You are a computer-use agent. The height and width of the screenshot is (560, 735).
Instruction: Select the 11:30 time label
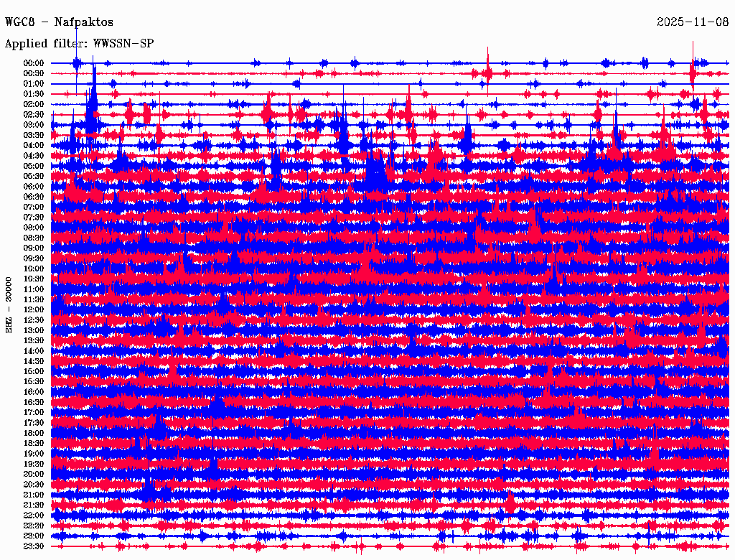tap(34, 299)
